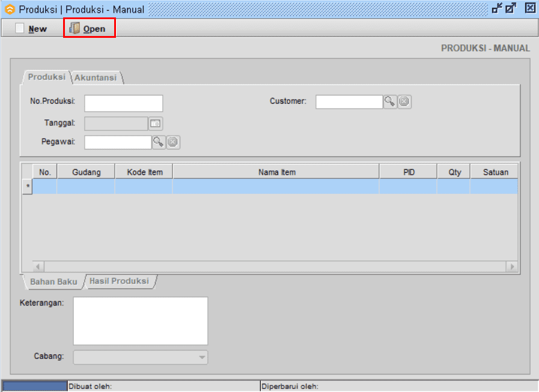Screen dimensions: 539x392
Task: Select the Bahan Baku tab
Action: (x=53, y=282)
